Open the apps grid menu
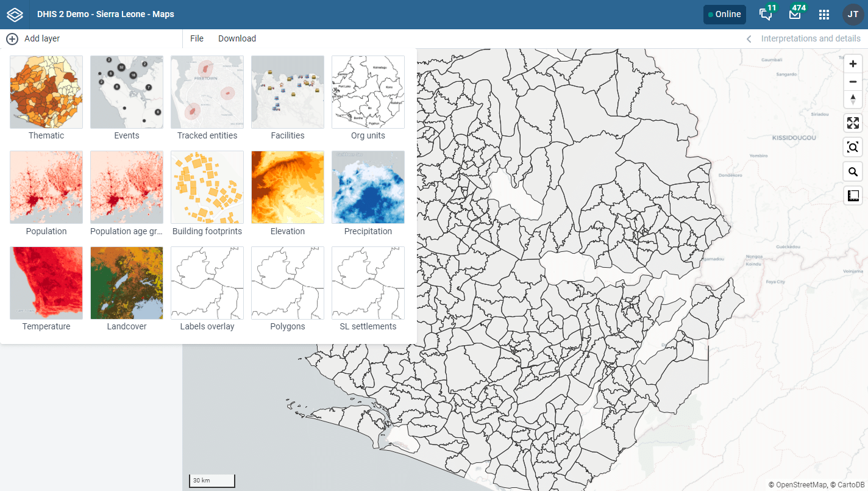Image resolution: width=868 pixels, height=491 pixels. [x=824, y=15]
